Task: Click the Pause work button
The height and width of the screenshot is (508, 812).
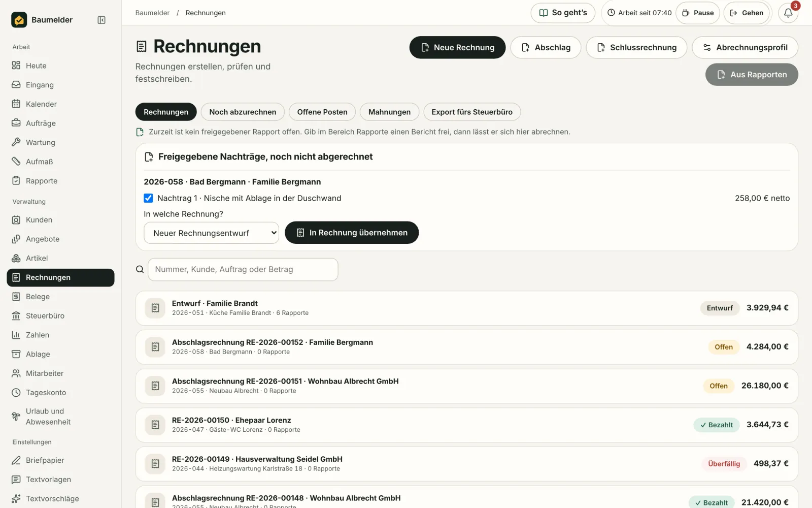Action: 698,13
